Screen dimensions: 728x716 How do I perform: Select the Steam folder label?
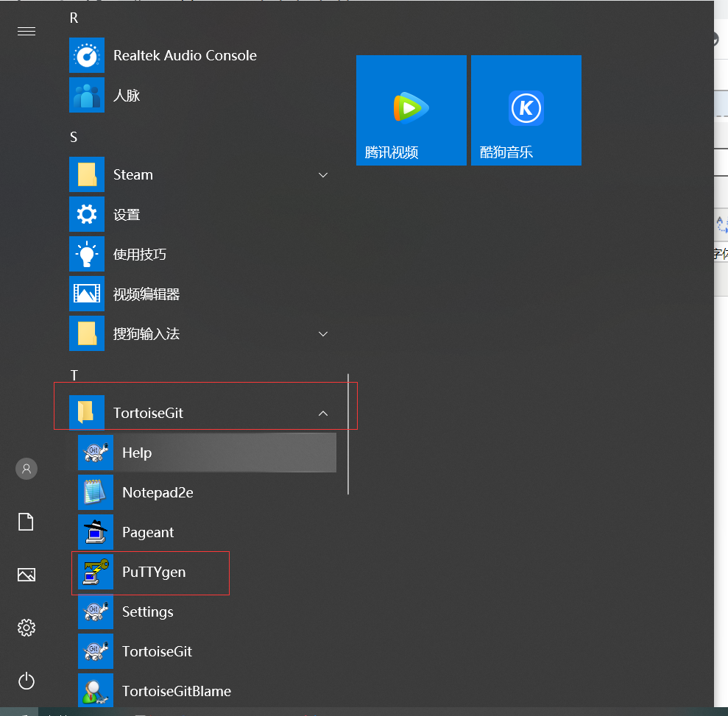coord(132,174)
